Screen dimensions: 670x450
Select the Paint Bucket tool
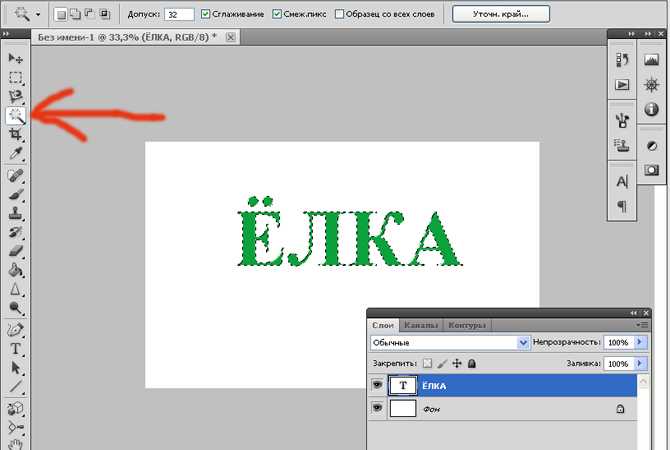point(15,270)
